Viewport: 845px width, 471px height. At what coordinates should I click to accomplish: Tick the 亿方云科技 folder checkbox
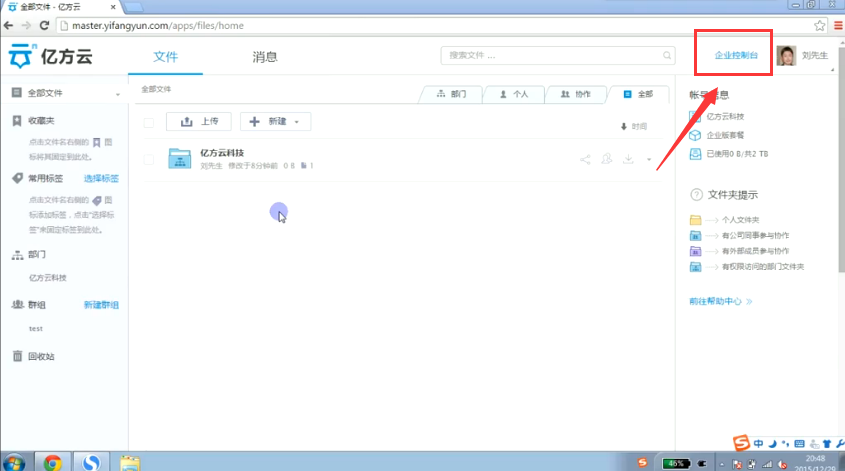pyautogui.click(x=149, y=159)
